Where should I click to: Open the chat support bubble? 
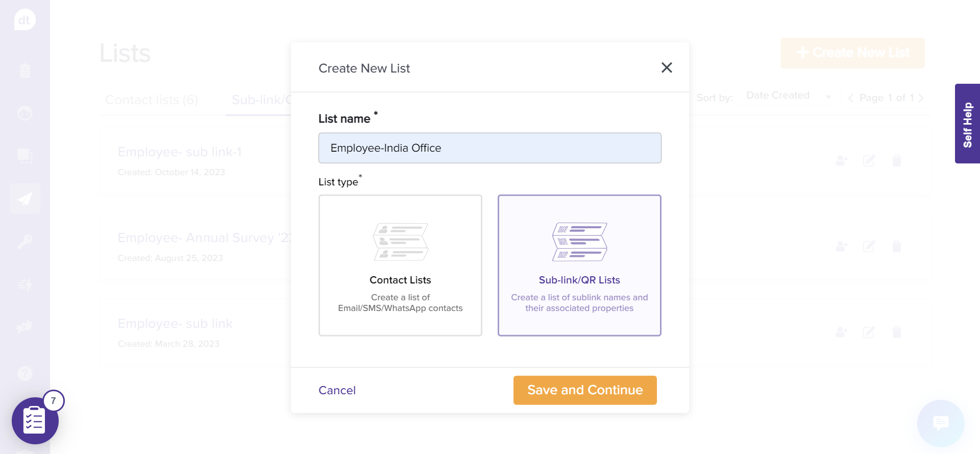point(940,423)
